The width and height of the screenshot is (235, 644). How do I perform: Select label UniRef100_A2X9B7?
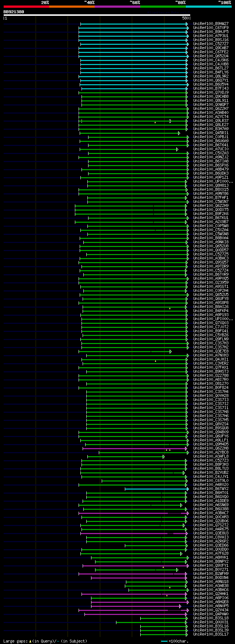(211, 222)
